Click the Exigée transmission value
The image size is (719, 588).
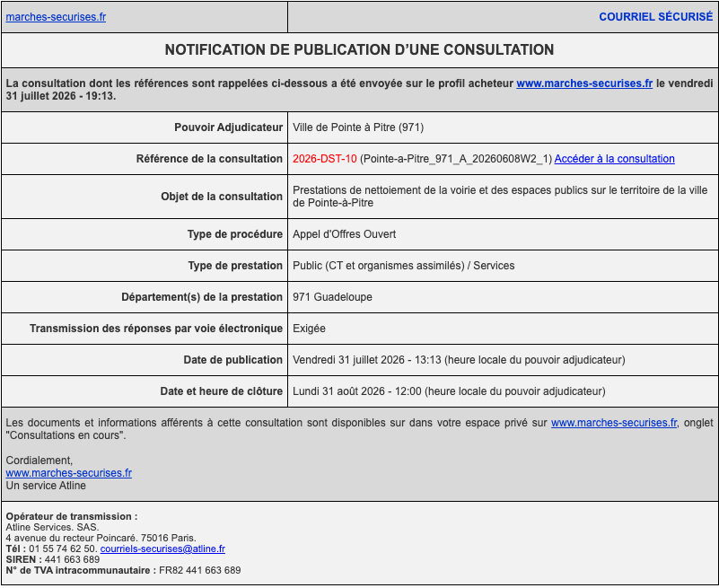point(309,329)
